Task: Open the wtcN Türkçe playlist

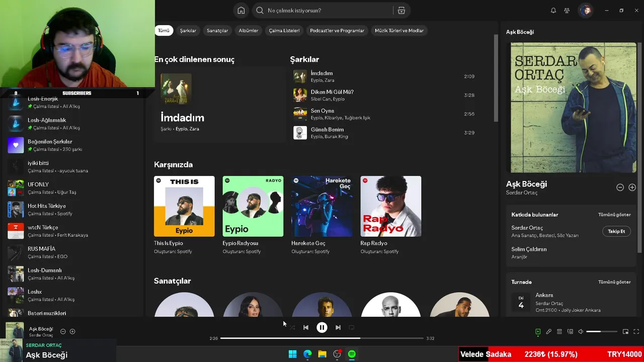Action: pyautogui.click(x=73, y=231)
